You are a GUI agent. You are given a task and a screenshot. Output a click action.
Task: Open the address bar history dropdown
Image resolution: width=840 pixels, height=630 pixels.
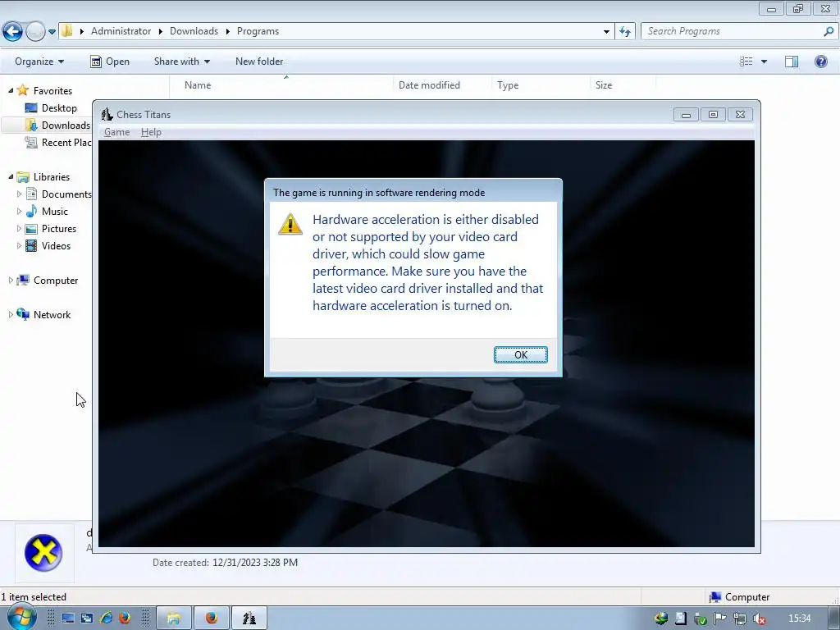point(606,32)
